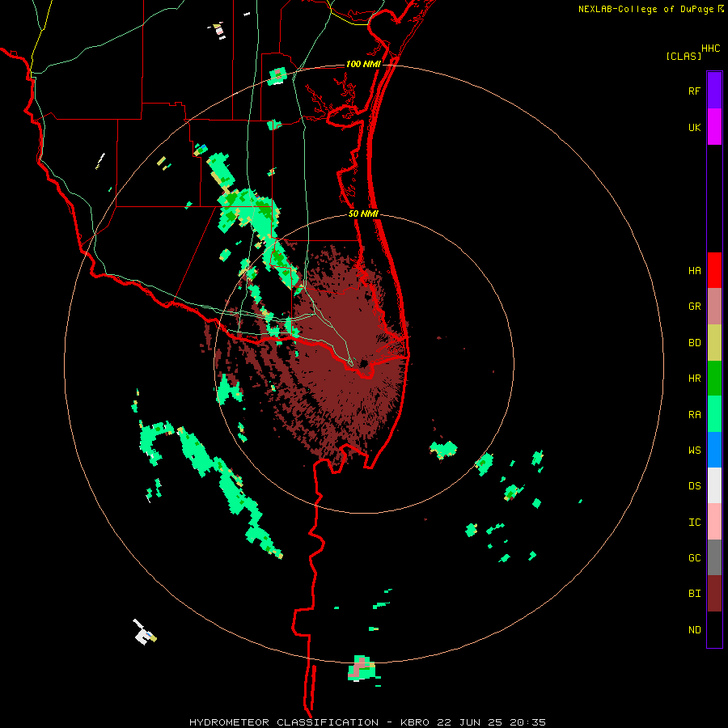Click the GR legend label

[x=694, y=307]
